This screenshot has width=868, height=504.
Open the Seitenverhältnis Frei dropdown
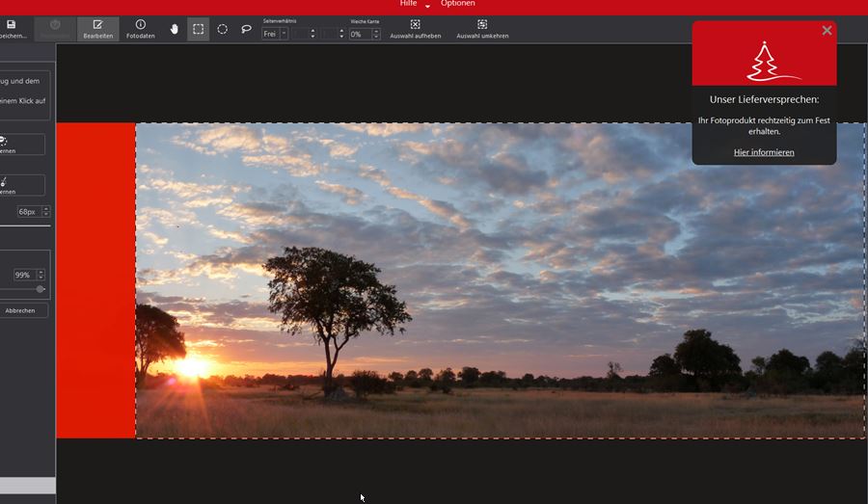pos(284,34)
